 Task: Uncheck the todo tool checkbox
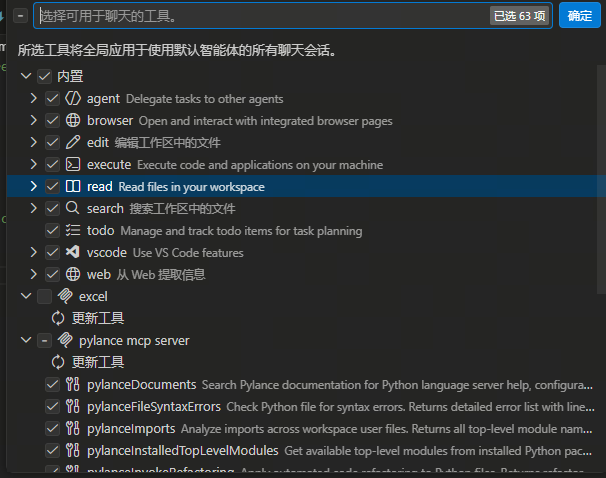52,231
